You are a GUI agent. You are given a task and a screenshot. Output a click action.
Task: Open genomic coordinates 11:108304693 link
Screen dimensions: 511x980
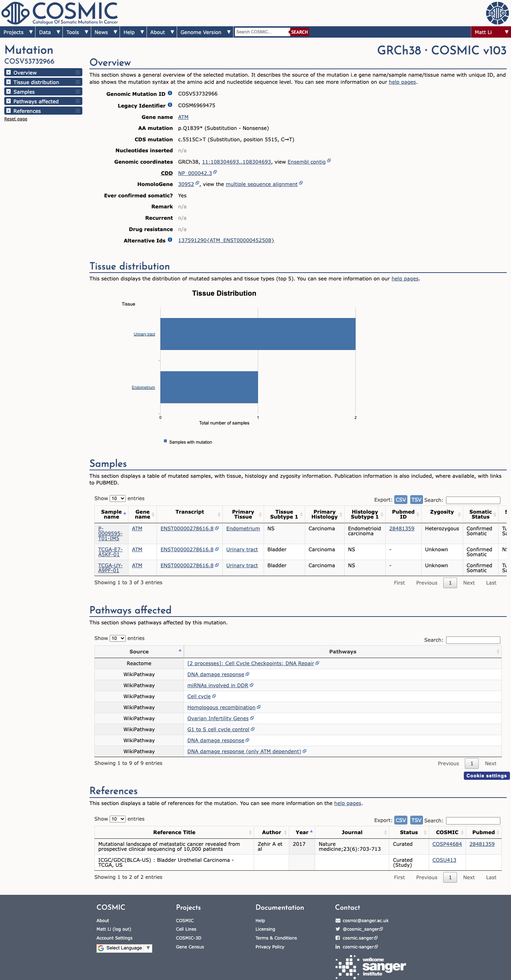coord(236,162)
